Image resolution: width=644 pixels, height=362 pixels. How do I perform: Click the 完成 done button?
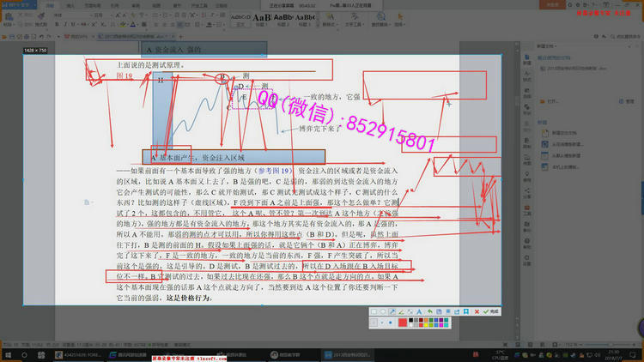pos(493,311)
